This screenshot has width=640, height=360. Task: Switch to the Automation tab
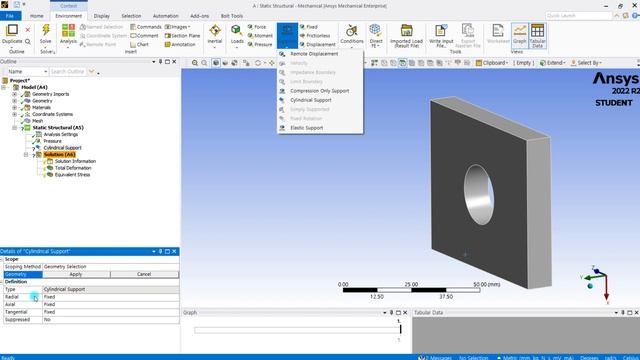(x=165, y=16)
